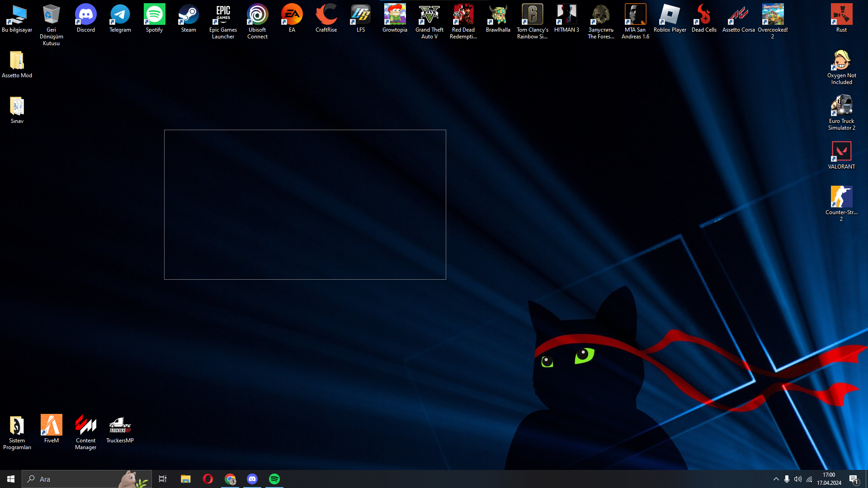The width and height of the screenshot is (868, 488).
Task: Click the microphone tray icon
Action: pos(787,479)
